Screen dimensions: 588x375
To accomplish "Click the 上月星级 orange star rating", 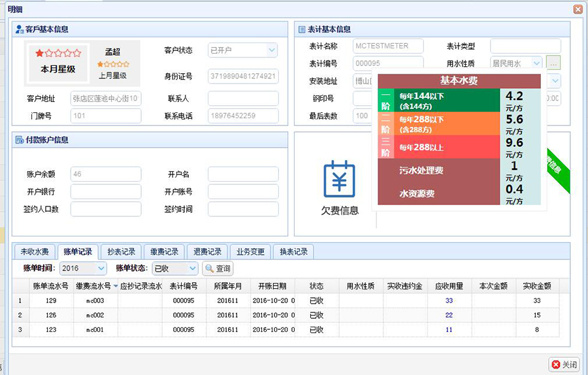I will [113, 64].
